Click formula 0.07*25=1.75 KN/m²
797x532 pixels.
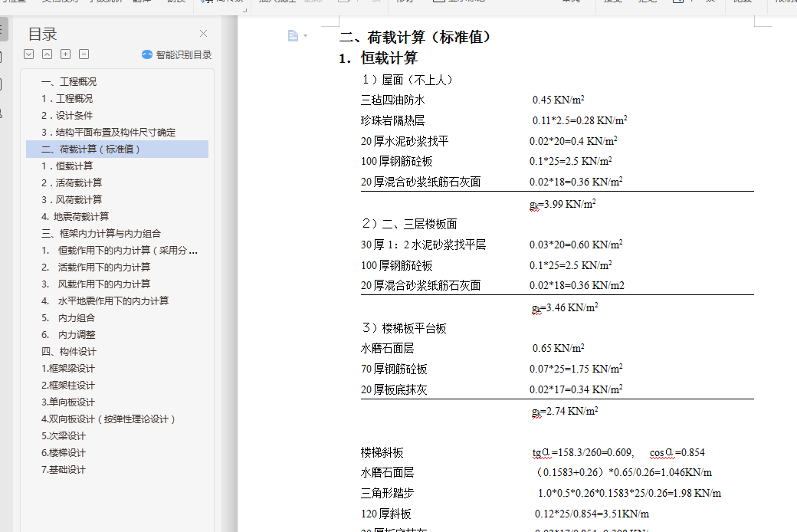pyautogui.click(x=576, y=369)
